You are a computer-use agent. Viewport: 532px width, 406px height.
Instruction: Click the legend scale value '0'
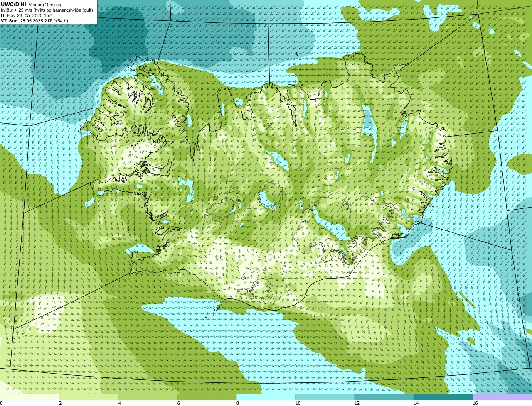(x=1, y=403)
